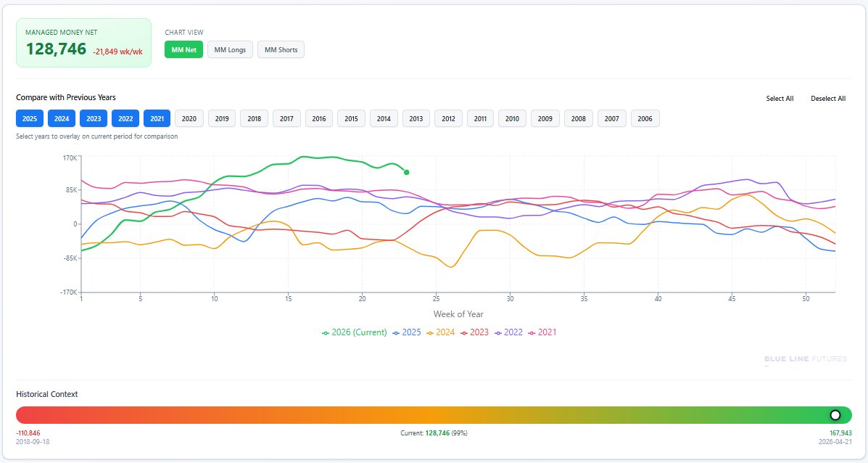Enable the 2008 year overlay
This screenshot has width=868, height=463.
(579, 118)
